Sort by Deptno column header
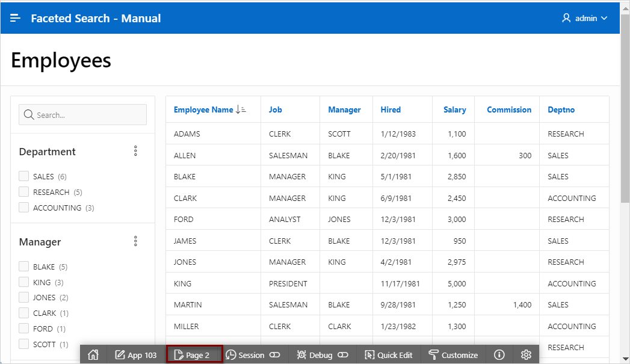 (x=561, y=110)
